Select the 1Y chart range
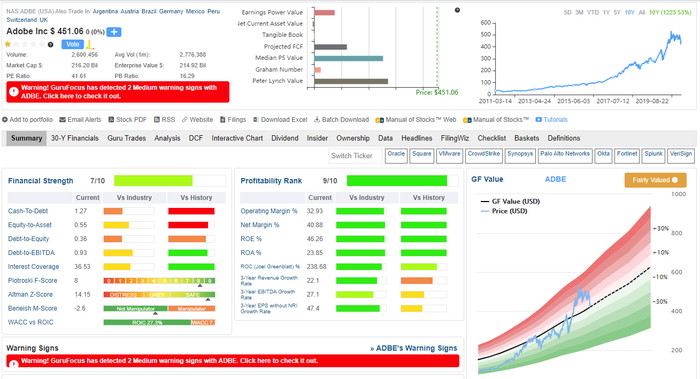Screen dimensions: 700x379 [x=606, y=12]
